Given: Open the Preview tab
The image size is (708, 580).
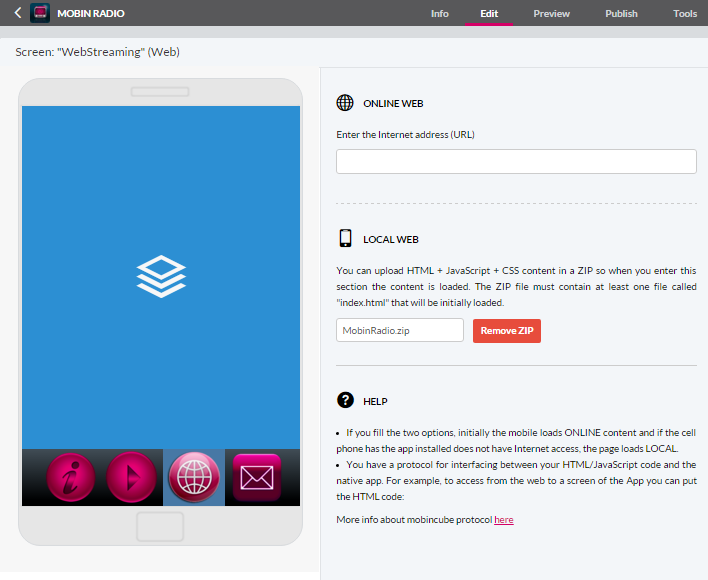Looking at the screenshot, I should click(x=551, y=14).
